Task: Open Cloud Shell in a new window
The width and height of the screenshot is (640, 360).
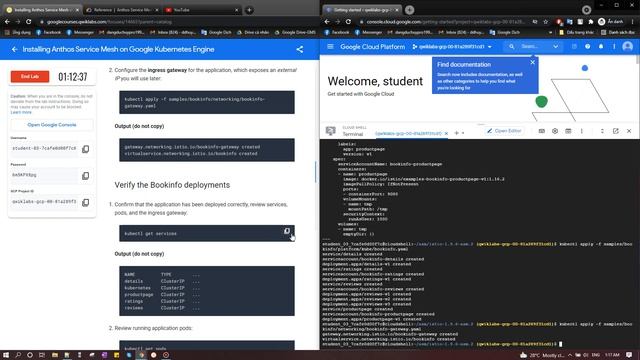Action: [616, 131]
